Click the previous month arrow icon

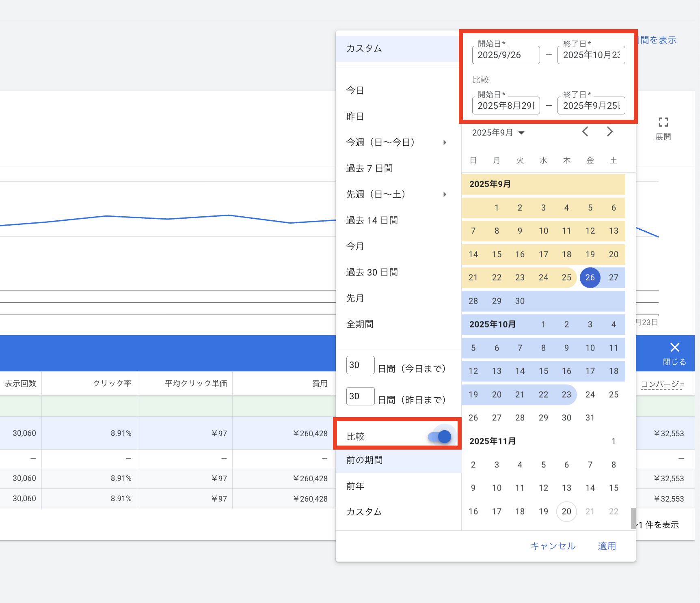click(585, 132)
